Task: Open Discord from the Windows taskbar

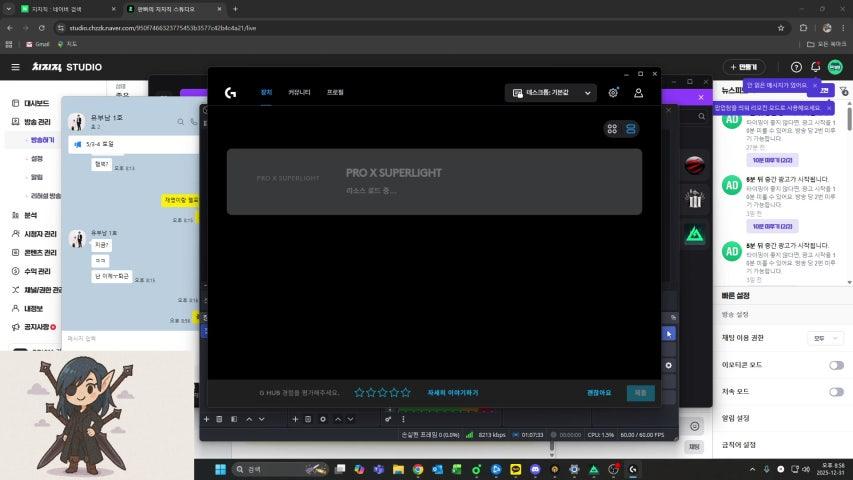Action: (x=535, y=469)
